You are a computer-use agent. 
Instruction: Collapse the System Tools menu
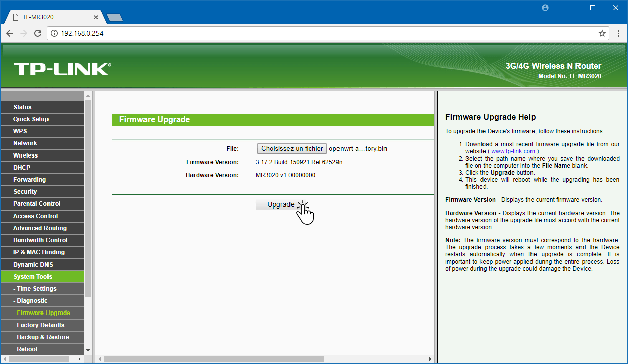[42, 277]
